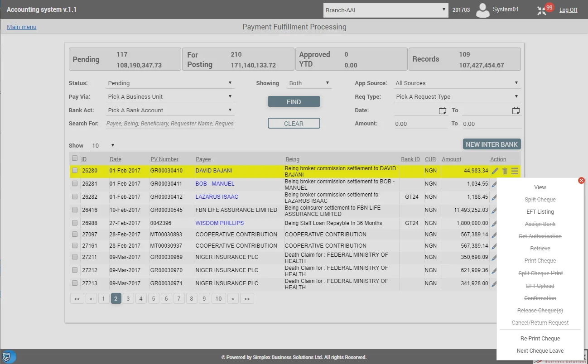This screenshot has height=364, width=588.
Task: Open the To date calendar picker
Action: (x=516, y=110)
